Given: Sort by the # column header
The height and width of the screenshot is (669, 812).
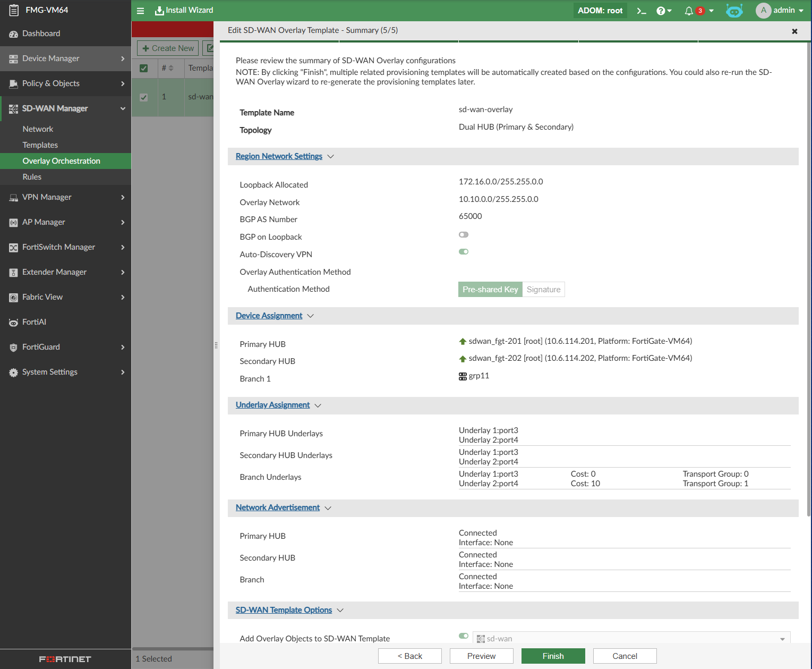Looking at the screenshot, I should point(167,68).
